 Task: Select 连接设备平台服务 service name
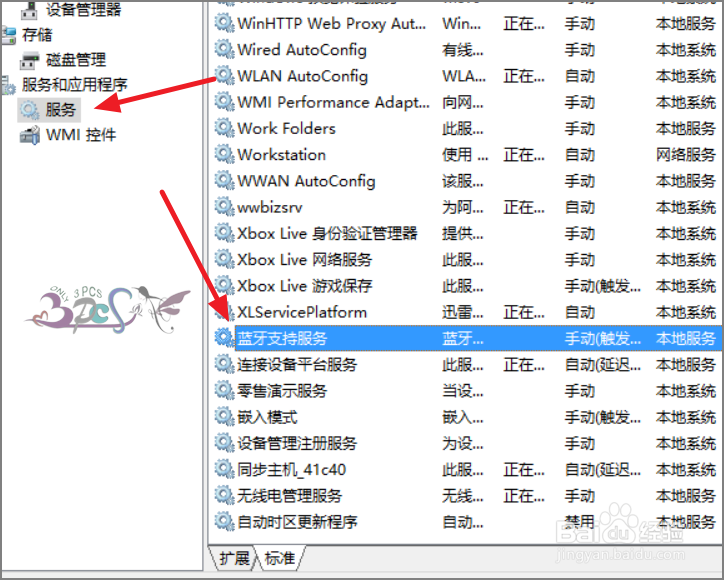[x=297, y=365]
